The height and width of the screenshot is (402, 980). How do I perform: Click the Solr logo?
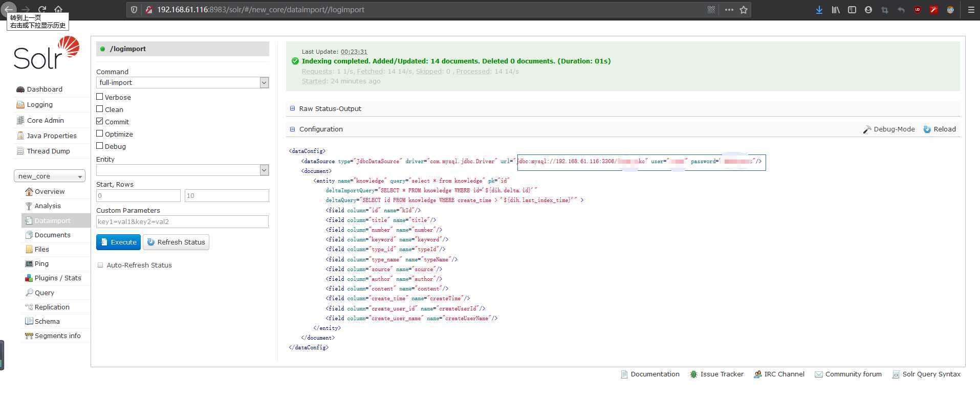tap(47, 53)
